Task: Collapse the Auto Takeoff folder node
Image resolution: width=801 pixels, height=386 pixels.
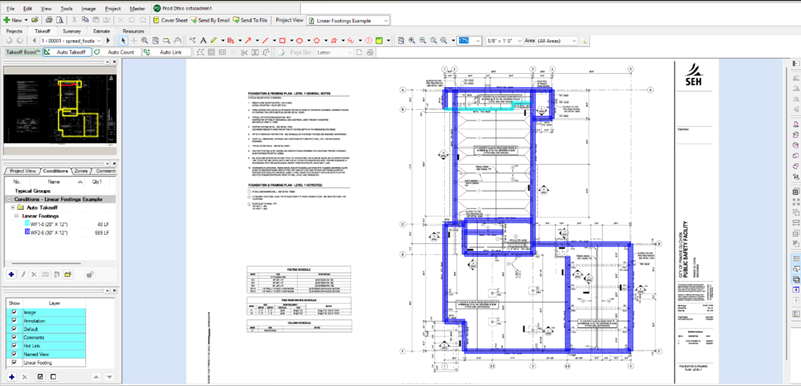Action: click(x=13, y=208)
